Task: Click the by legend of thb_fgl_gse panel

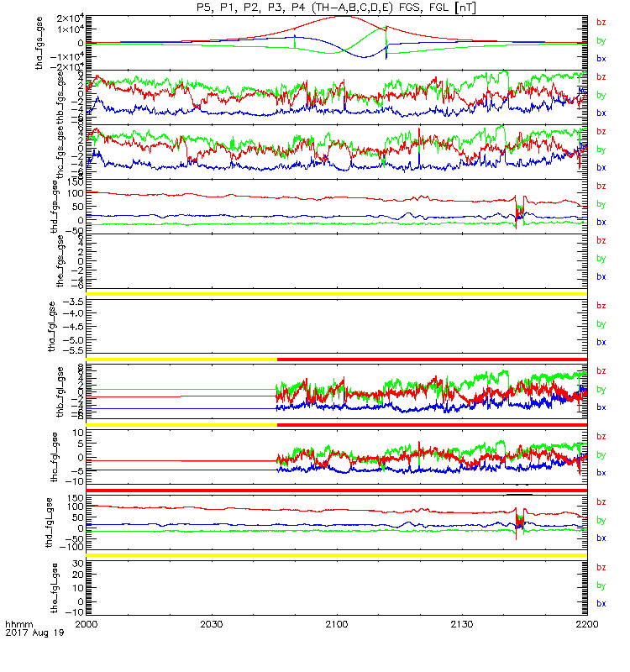Action: click(601, 390)
